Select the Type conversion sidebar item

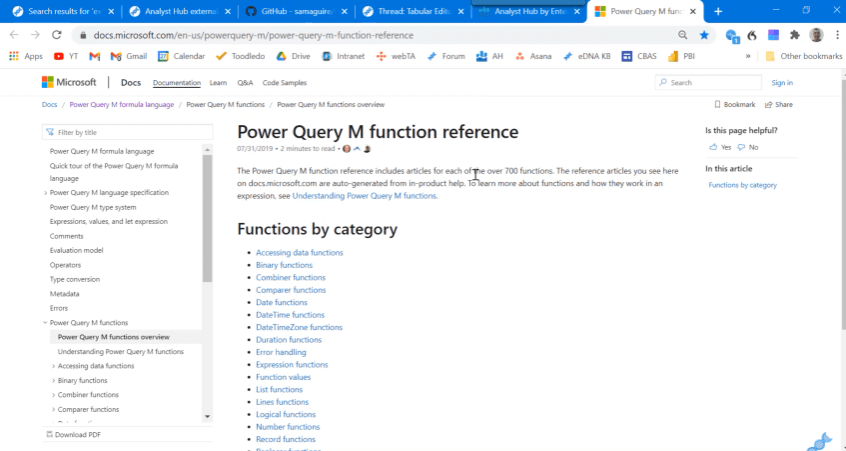[74, 279]
